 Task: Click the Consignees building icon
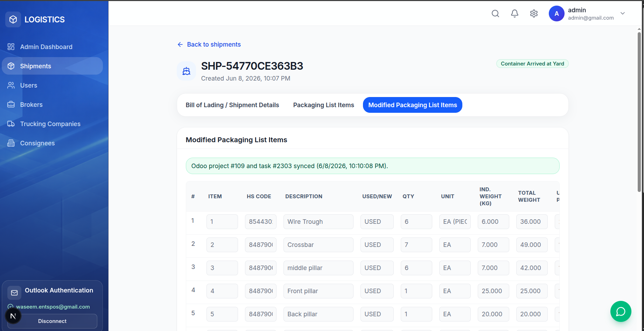point(11,143)
